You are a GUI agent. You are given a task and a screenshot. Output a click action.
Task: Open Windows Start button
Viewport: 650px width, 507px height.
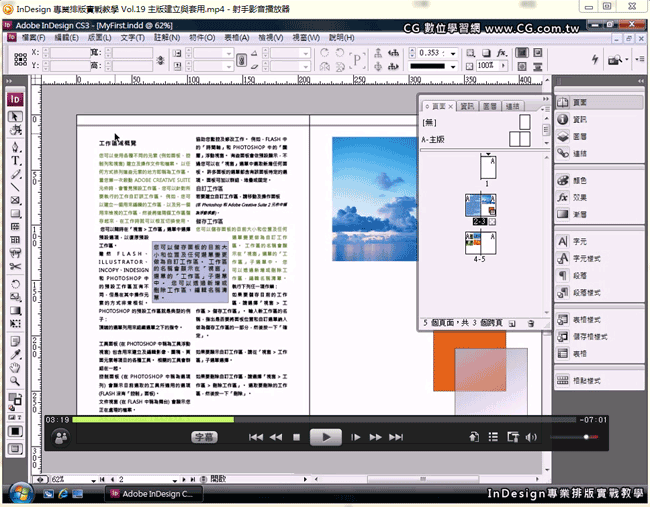(x=21, y=493)
